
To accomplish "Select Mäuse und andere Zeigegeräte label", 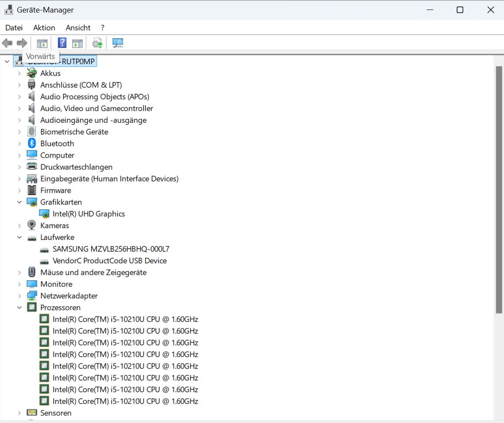I will tap(94, 272).
